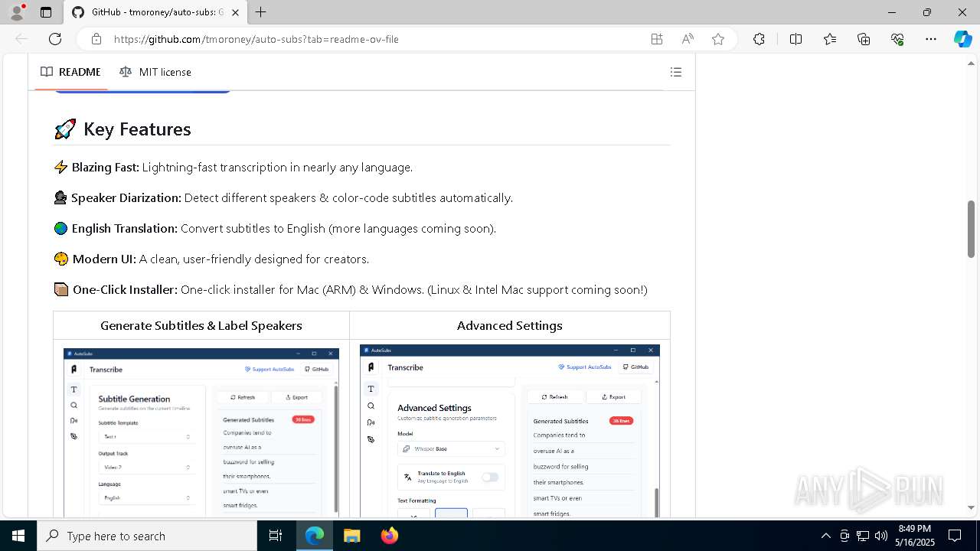
Task: Select the GitHub auto-subs browser tab
Action: pos(155,12)
